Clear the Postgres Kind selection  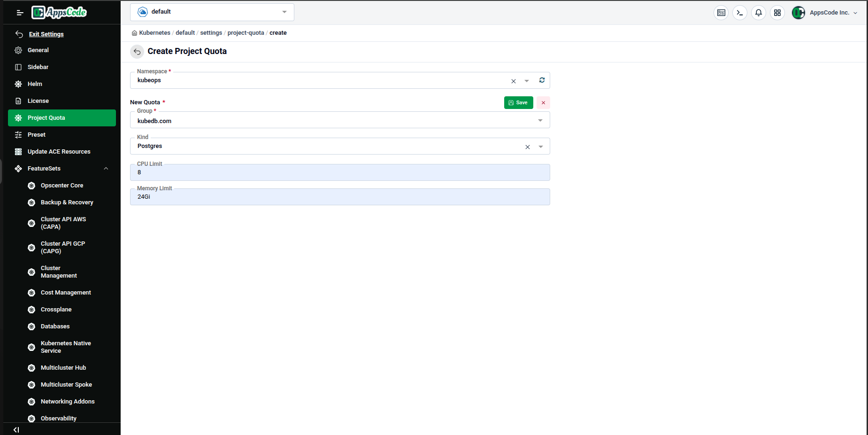[x=528, y=147]
